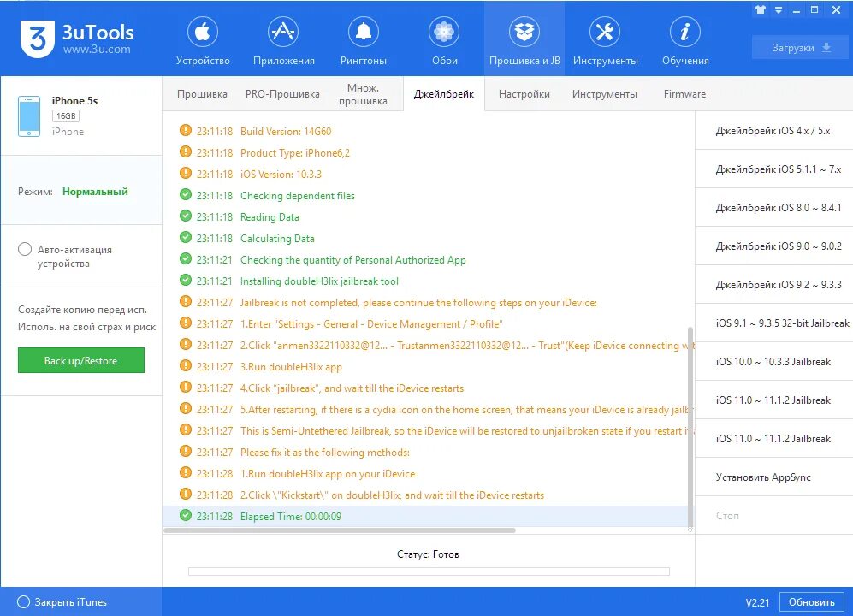
Task: Select Джейлбрейк iOS 8.0 ~ 8.4.1
Action: click(x=774, y=207)
